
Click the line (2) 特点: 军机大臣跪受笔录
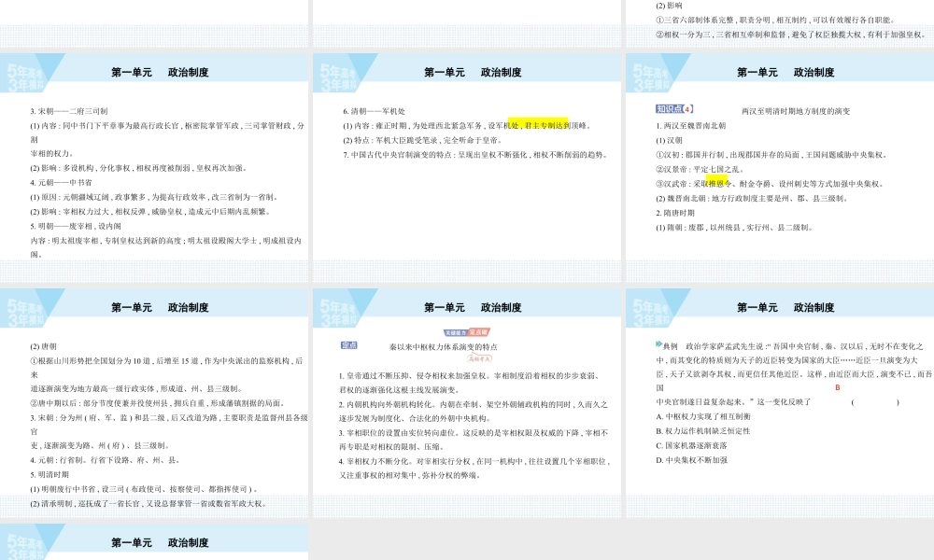point(423,140)
